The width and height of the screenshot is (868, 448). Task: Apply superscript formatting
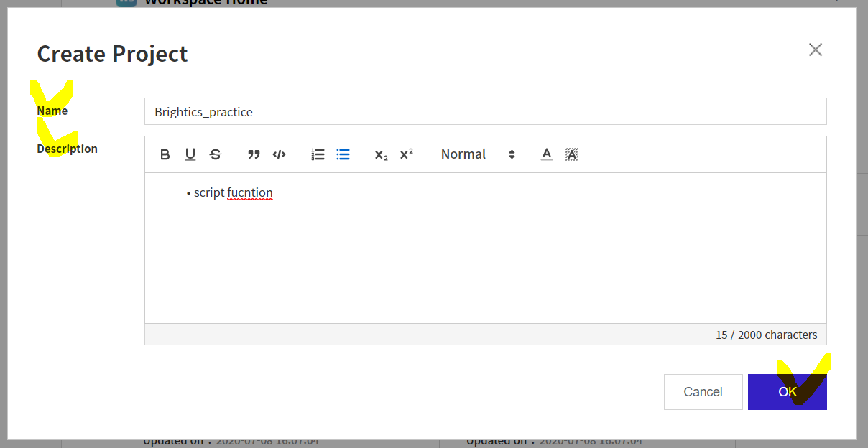407,154
